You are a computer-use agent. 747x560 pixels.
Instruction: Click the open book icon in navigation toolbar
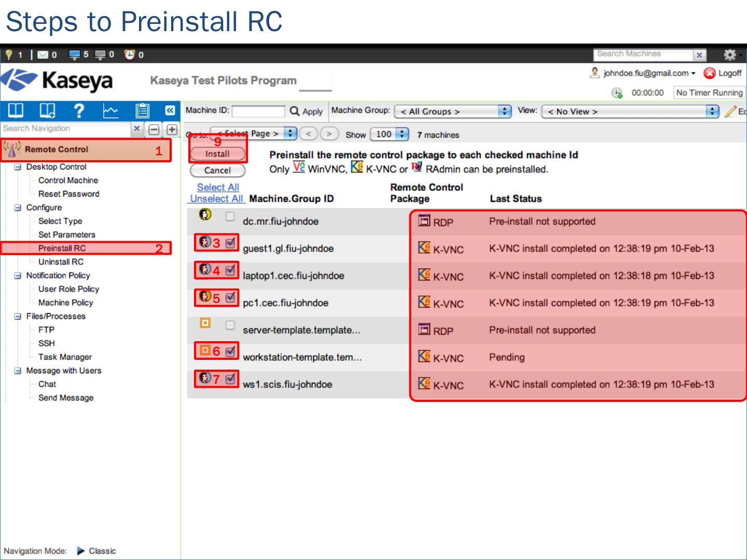(16, 110)
